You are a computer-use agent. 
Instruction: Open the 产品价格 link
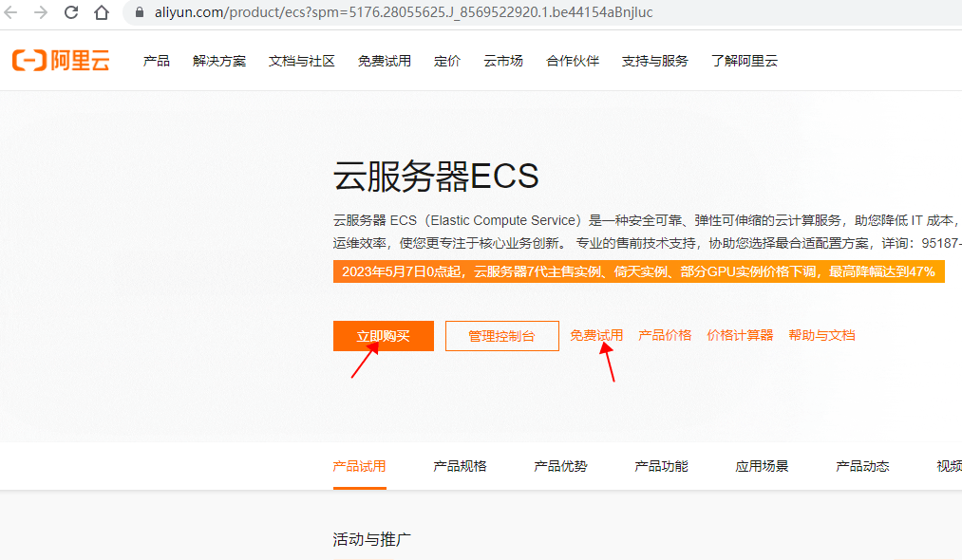click(x=665, y=335)
